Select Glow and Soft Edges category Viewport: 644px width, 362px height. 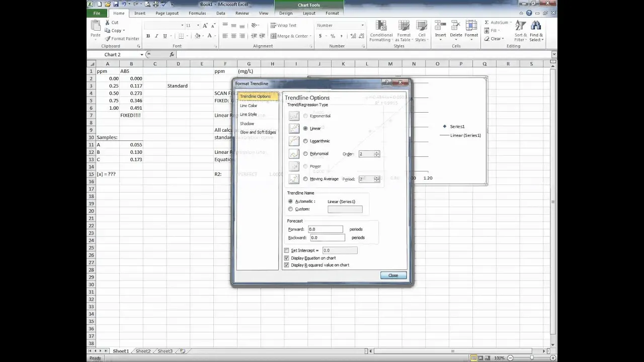click(x=258, y=132)
